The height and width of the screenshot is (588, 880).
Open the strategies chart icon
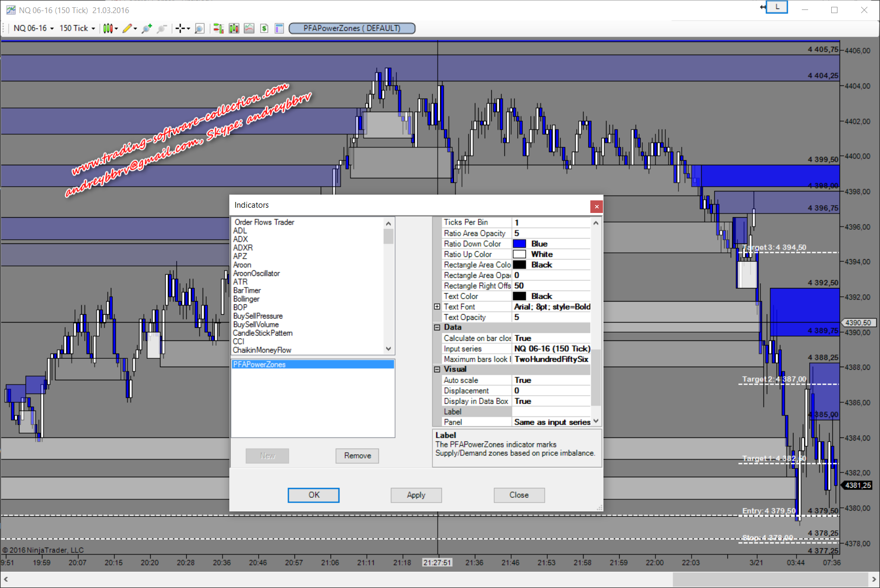249,28
